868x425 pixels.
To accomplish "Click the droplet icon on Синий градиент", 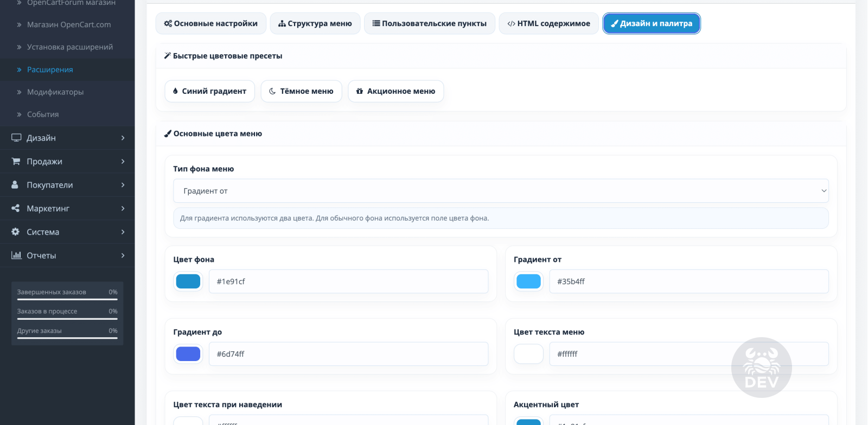I will pos(175,91).
